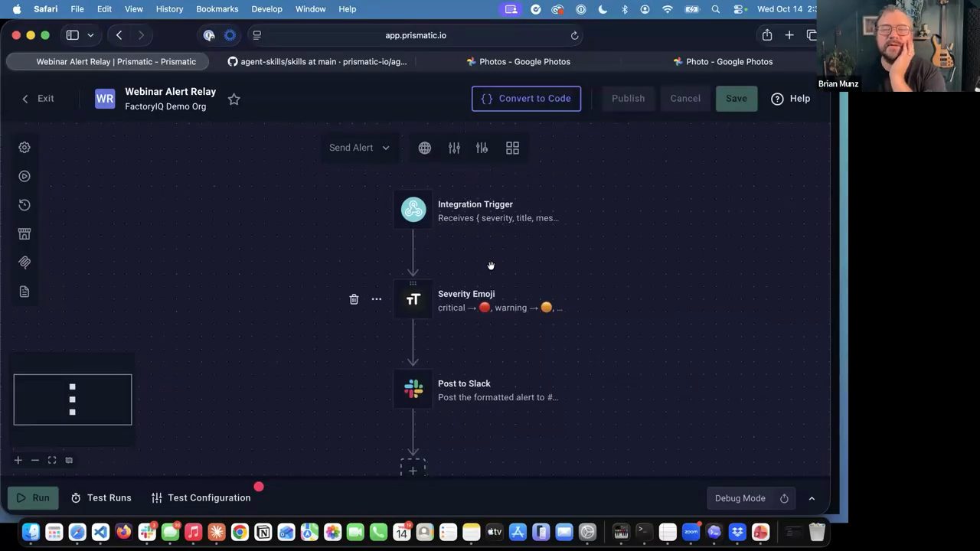Screen dimensions: 980x551
Task: Open the version history clock icon in sidebar
Action: coord(24,204)
